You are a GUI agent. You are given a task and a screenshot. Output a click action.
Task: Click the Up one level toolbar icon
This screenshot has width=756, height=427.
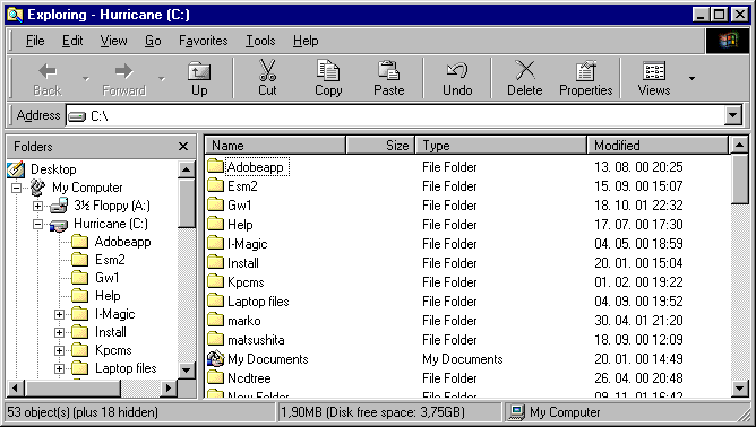coord(200,72)
